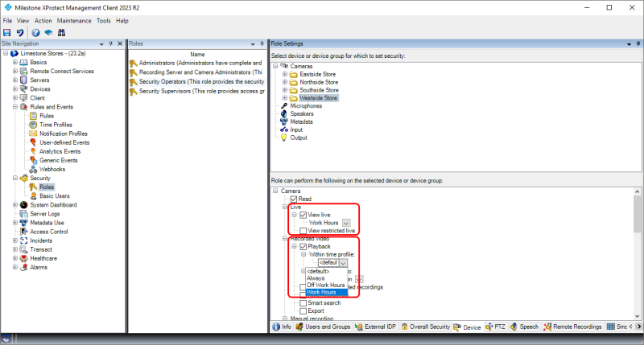
Task: Click the Basics book icon
Action: (24, 63)
